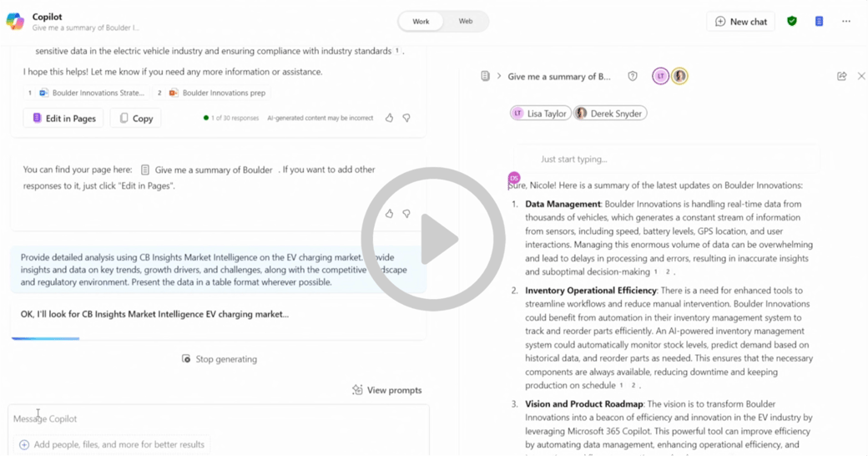Dislike the 'find your page here' message
The image size is (868, 456).
tap(406, 213)
